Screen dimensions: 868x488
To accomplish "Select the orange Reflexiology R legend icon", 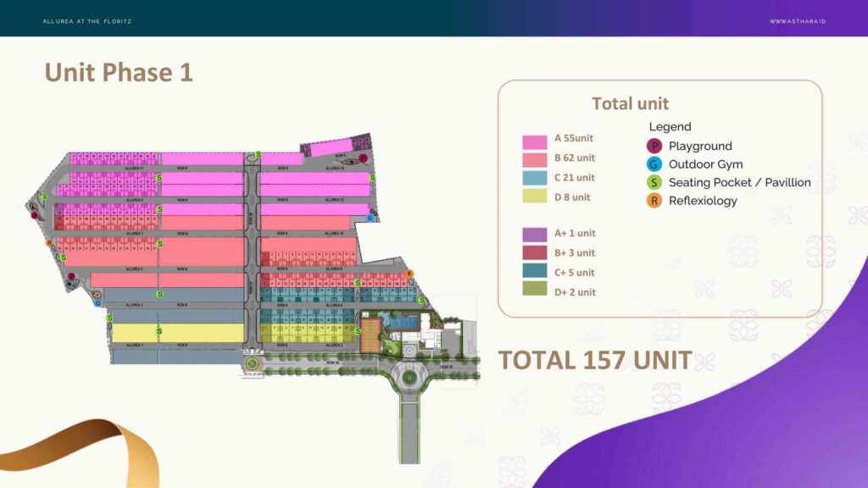I will point(654,201).
